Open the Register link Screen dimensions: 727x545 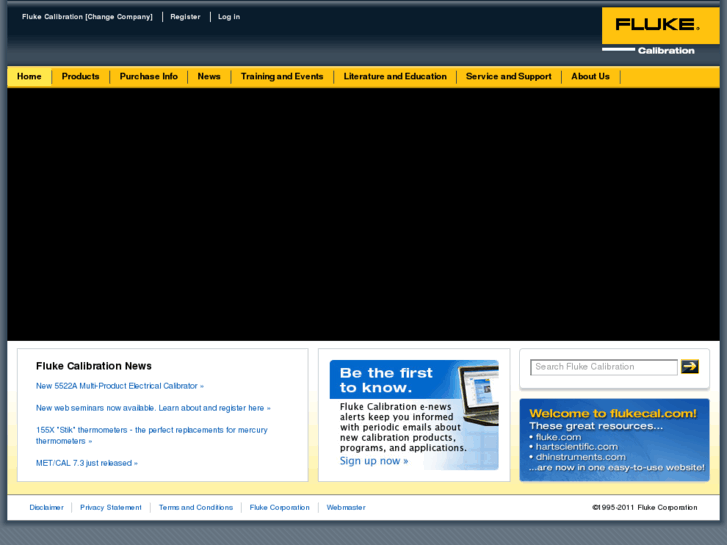[x=185, y=17]
